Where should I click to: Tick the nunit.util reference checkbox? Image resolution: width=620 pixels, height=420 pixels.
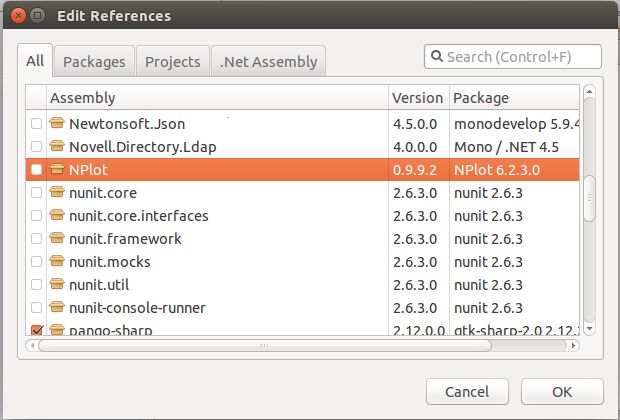(x=37, y=285)
